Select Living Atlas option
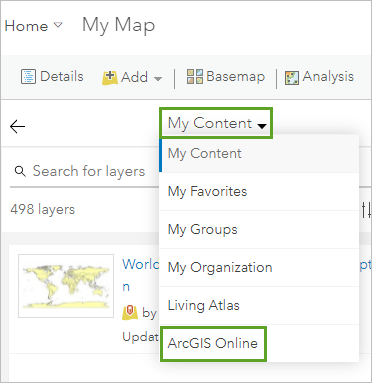 (259, 306)
